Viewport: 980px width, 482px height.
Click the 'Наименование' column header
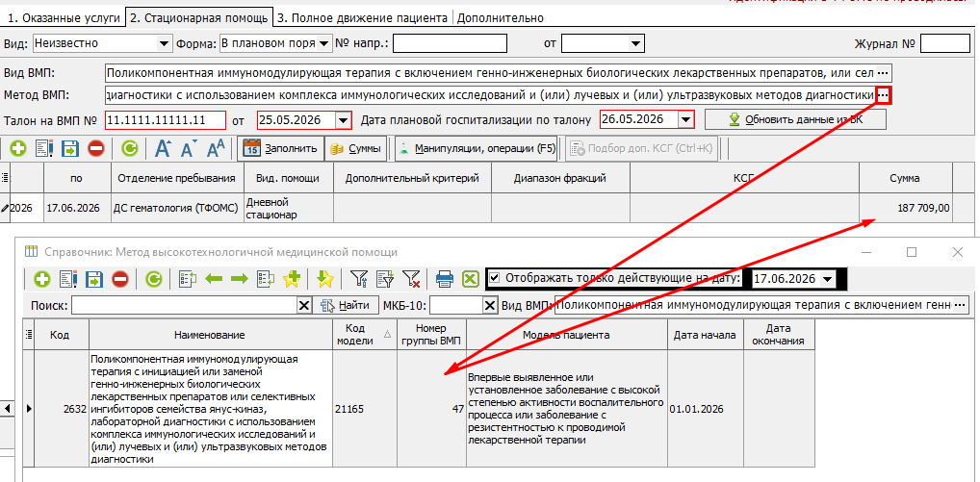(x=210, y=335)
